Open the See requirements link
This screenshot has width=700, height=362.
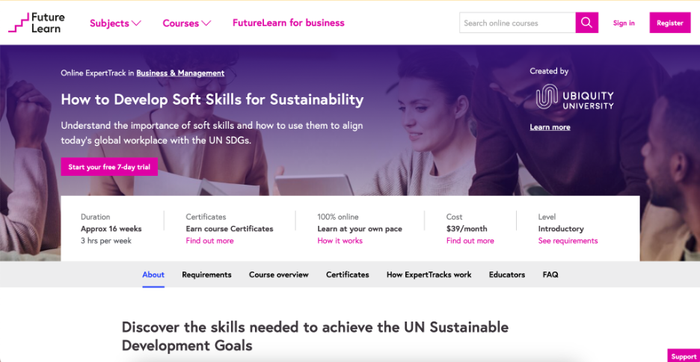568,241
